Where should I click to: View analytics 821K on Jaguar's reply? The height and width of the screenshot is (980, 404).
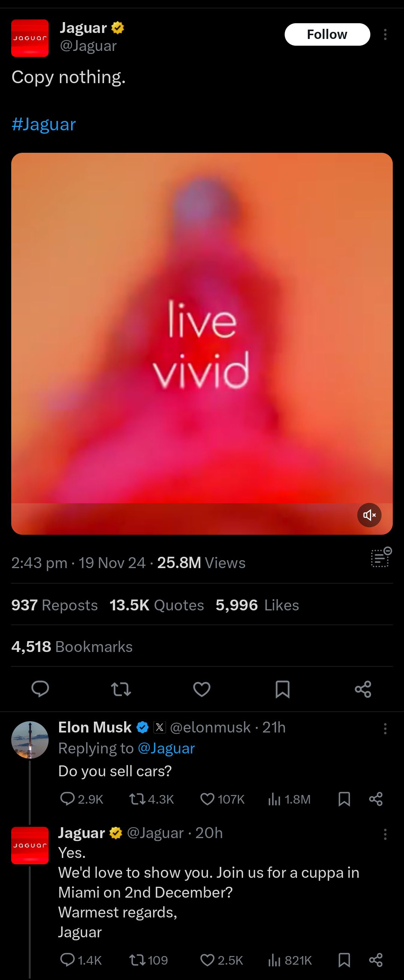[290, 960]
